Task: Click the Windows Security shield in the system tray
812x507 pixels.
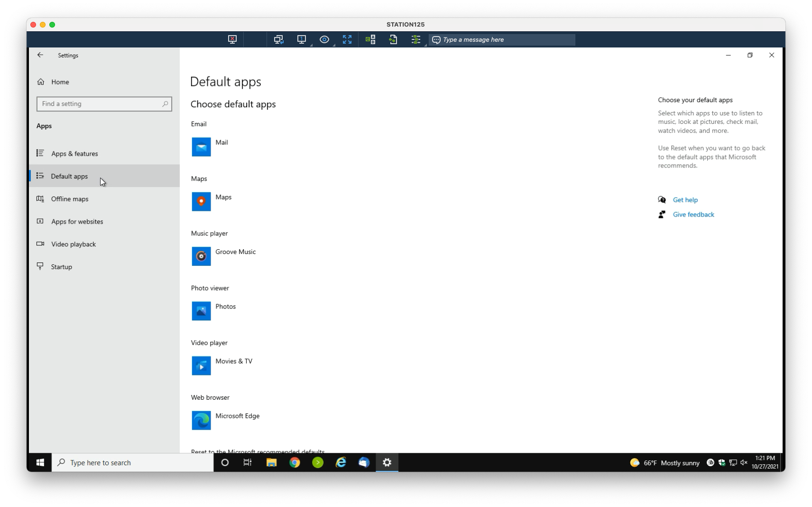Action: pos(722,462)
